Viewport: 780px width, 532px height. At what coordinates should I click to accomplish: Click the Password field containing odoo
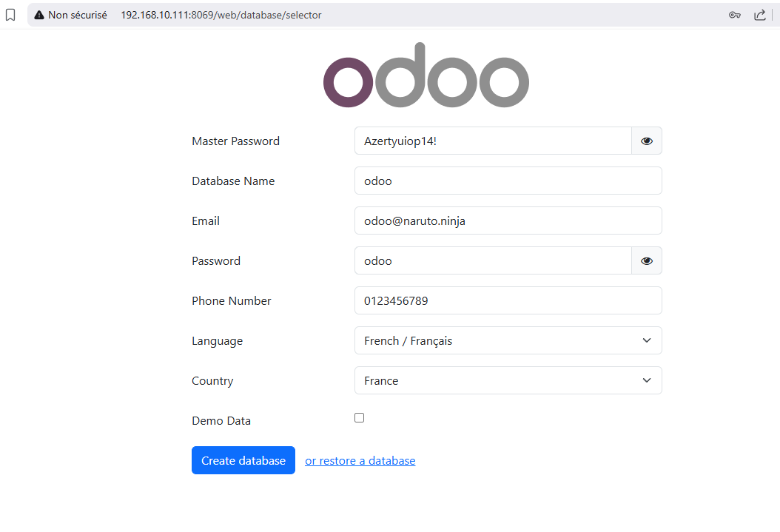tap(492, 260)
